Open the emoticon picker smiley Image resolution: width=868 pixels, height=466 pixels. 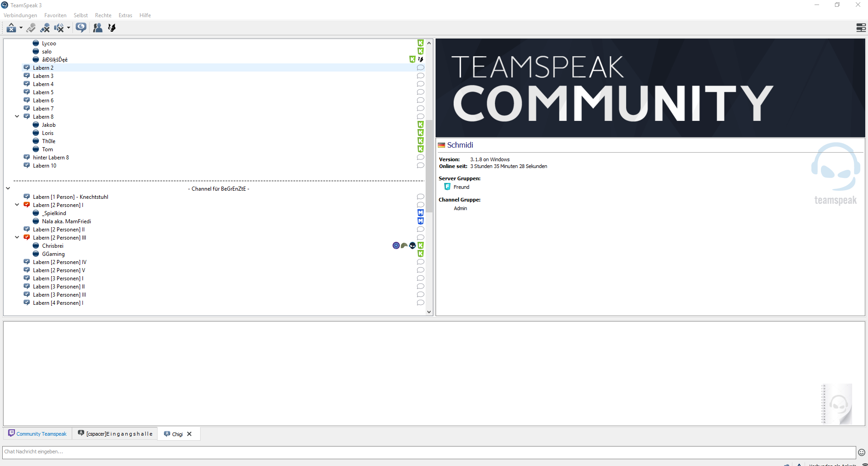tap(862, 452)
